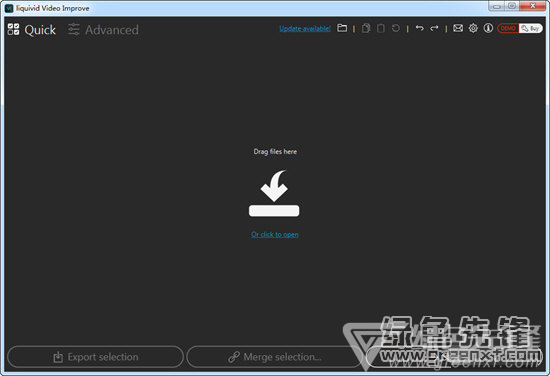Click the drop files arrow graphic
Screen dimensions: 550x376
click(274, 193)
